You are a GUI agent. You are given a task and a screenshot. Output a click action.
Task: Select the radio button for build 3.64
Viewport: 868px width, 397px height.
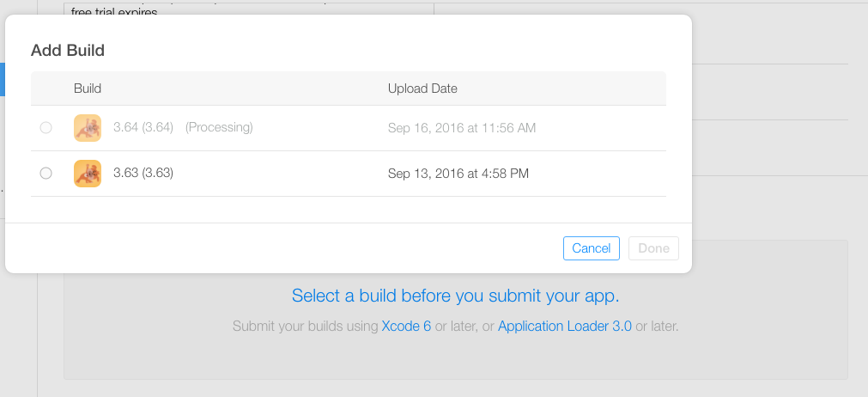click(46, 128)
